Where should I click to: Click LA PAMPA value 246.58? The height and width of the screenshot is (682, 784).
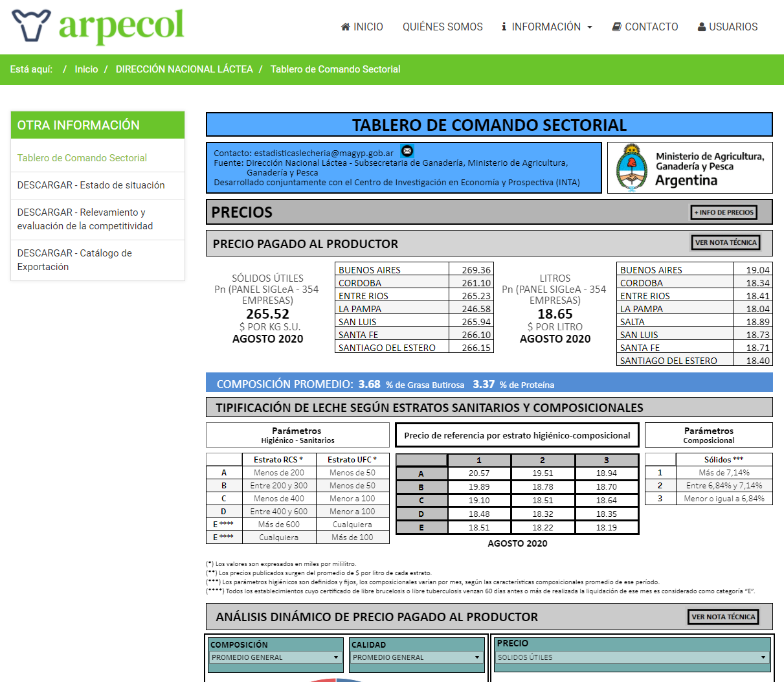coord(476,309)
